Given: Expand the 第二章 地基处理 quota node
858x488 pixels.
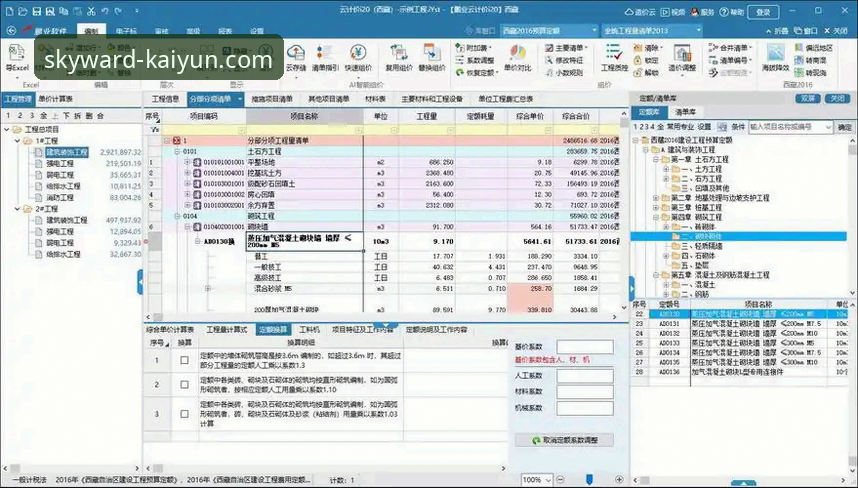Looking at the screenshot, I should click(x=656, y=197).
